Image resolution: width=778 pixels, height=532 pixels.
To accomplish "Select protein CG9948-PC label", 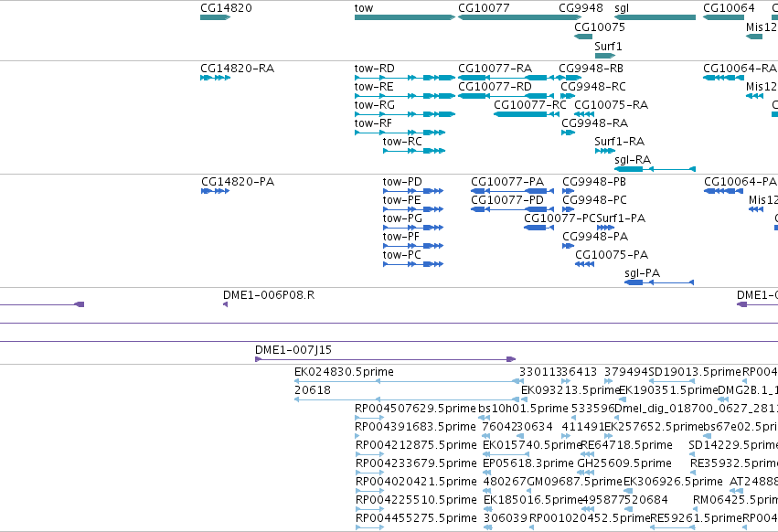I will [x=594, y=200].
